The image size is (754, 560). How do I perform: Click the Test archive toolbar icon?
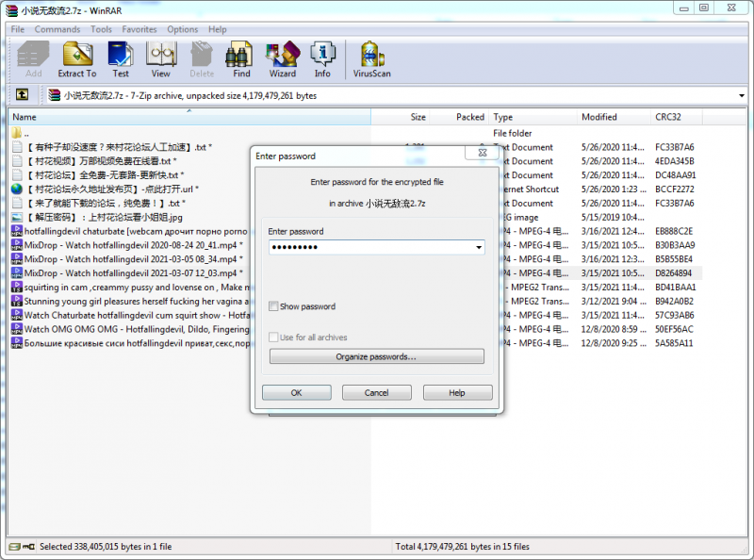point(121,58)
